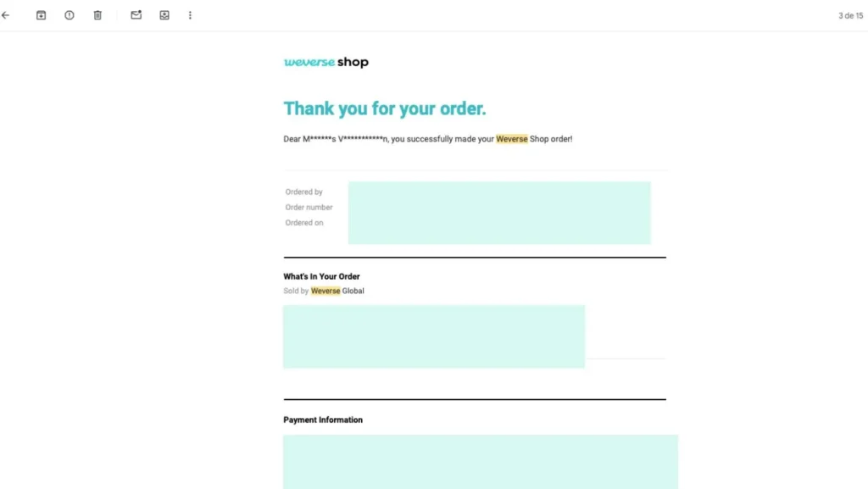Mark the email as unread

[x=136, y=15]
